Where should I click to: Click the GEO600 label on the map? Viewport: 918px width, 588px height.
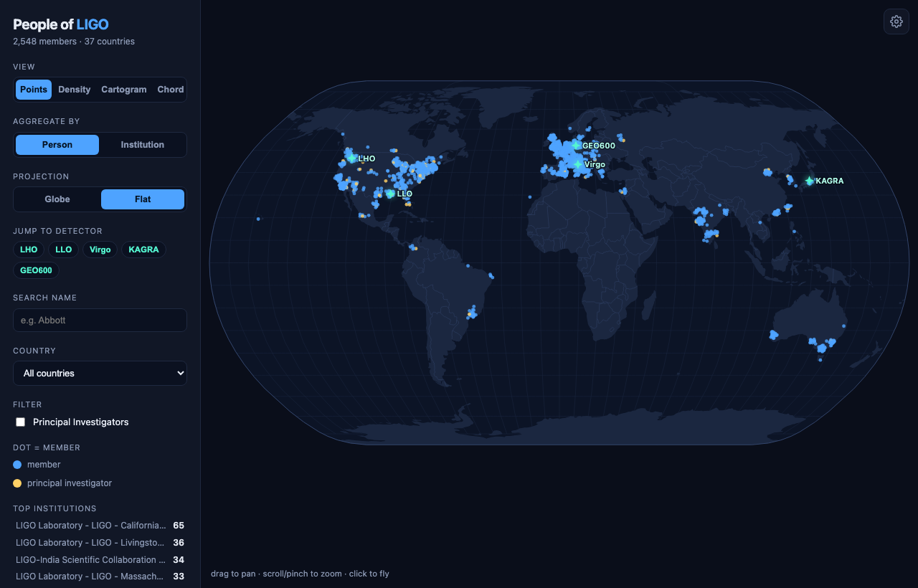(x=599, y=146)
